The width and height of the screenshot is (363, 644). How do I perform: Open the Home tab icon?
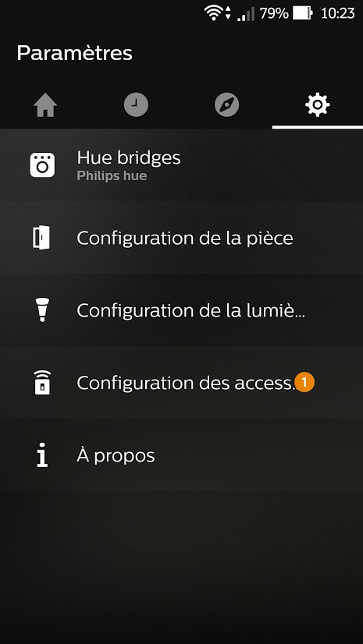pos(45,105)
